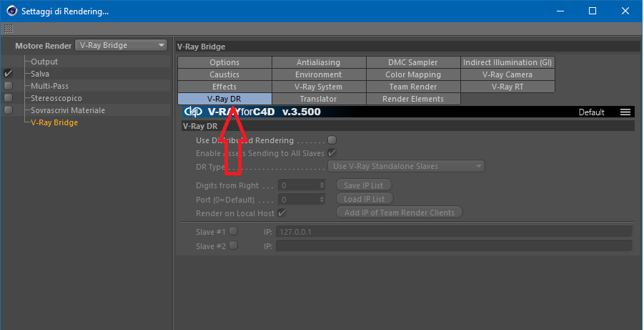Open the Effects tab
This screenshot has width=644, height=330.
point(224,87)
